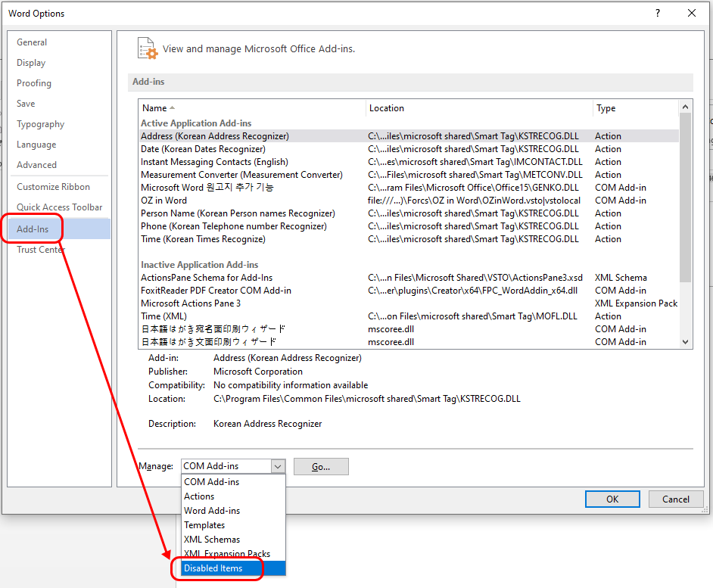Select ActionsPane Schema for Add-Ins row
The width and height of the screenshot is (713, 588).
(409, 278)
